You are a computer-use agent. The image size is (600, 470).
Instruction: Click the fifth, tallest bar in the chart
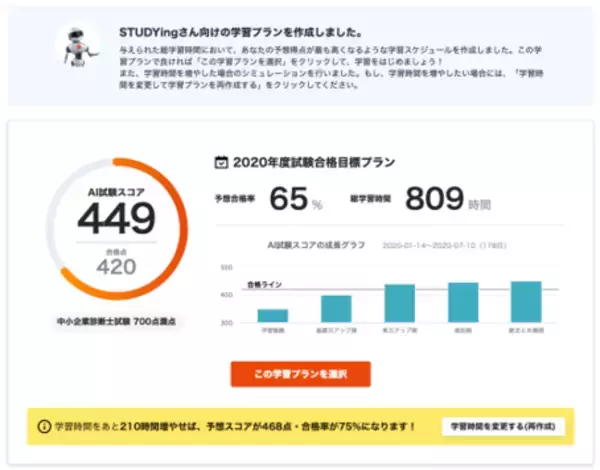[526, 302]
